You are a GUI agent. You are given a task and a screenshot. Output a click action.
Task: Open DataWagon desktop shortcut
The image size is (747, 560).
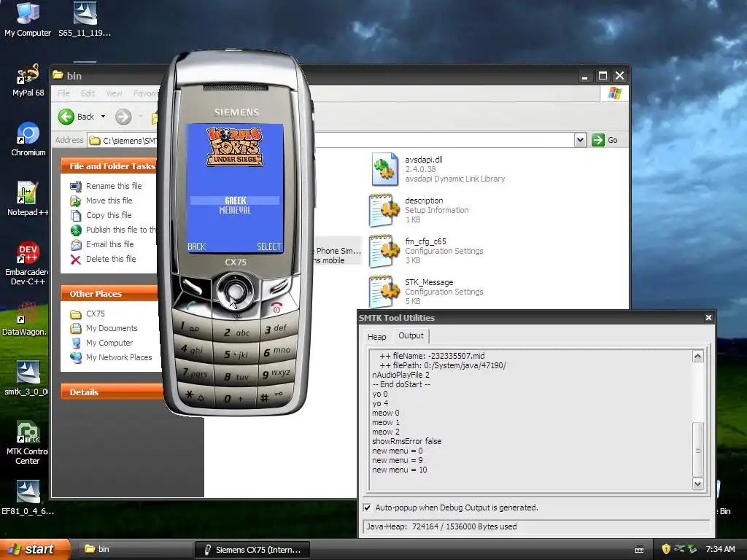pos(25,319)
